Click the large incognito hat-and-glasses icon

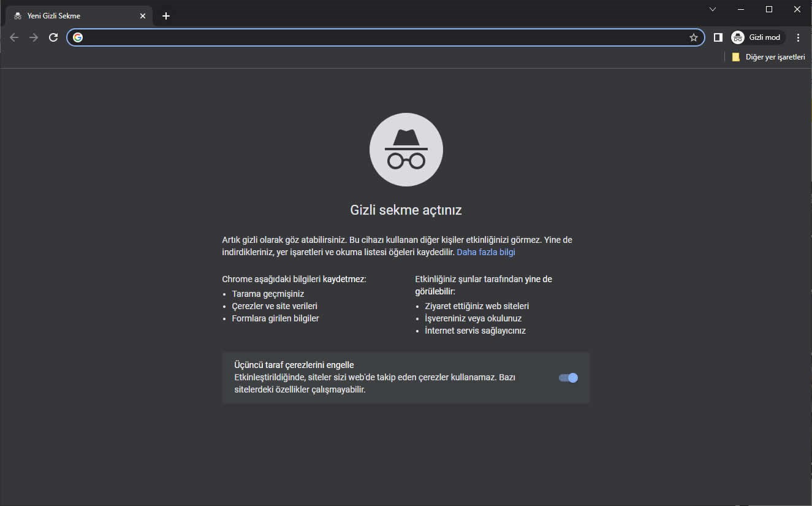click(406, 150)
